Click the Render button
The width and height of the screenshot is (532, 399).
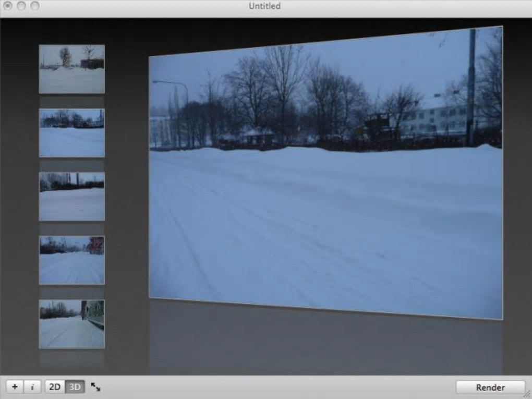point(490,387)
